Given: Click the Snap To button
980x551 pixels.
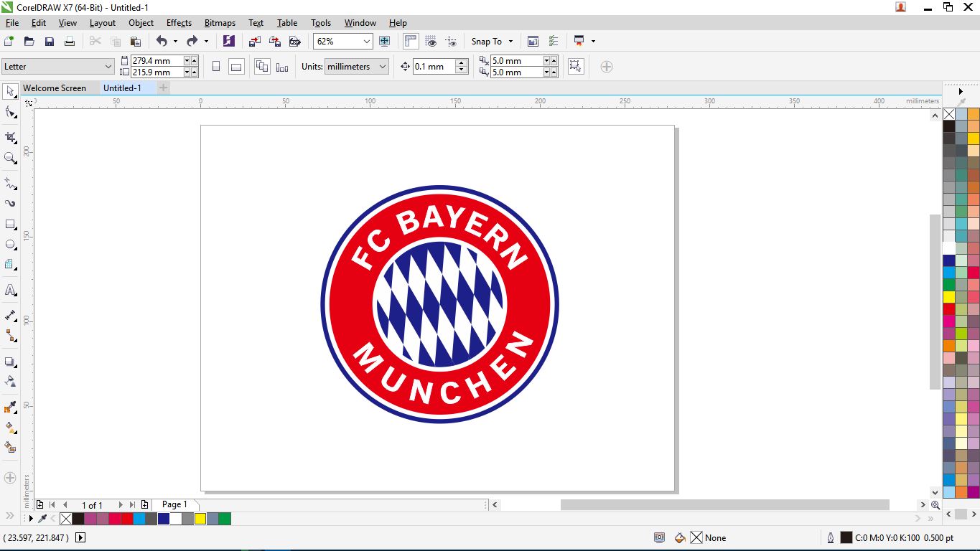Looking at the screenshot, I should (487, 42).
